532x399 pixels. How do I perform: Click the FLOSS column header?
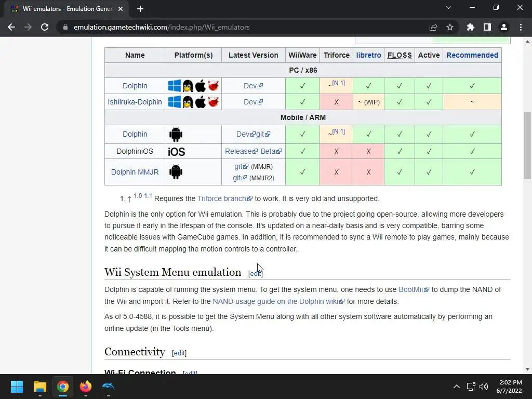click(400, 55)
